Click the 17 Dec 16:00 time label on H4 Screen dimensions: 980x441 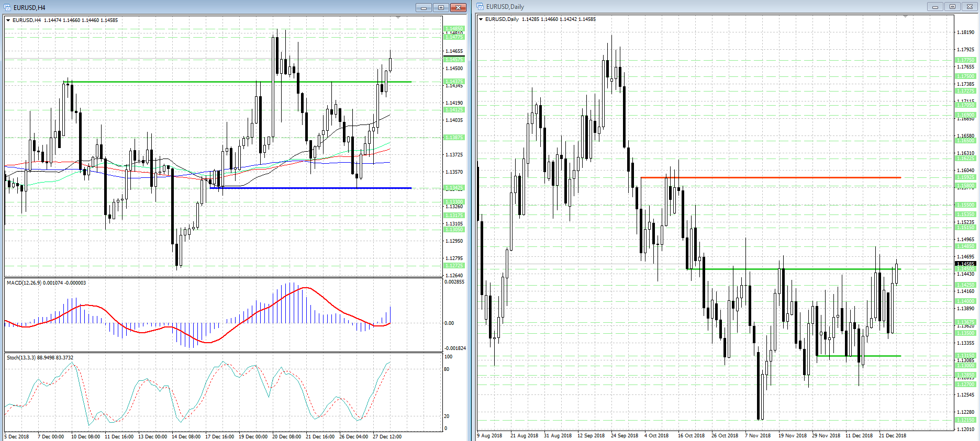pos(219,437)
